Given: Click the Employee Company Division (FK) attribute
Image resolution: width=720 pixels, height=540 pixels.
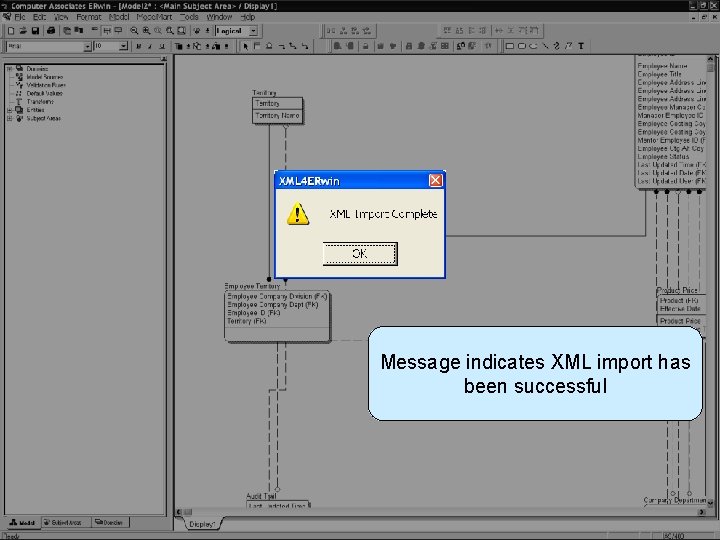Looking at the screenshot, I should (x=277, y=297).
